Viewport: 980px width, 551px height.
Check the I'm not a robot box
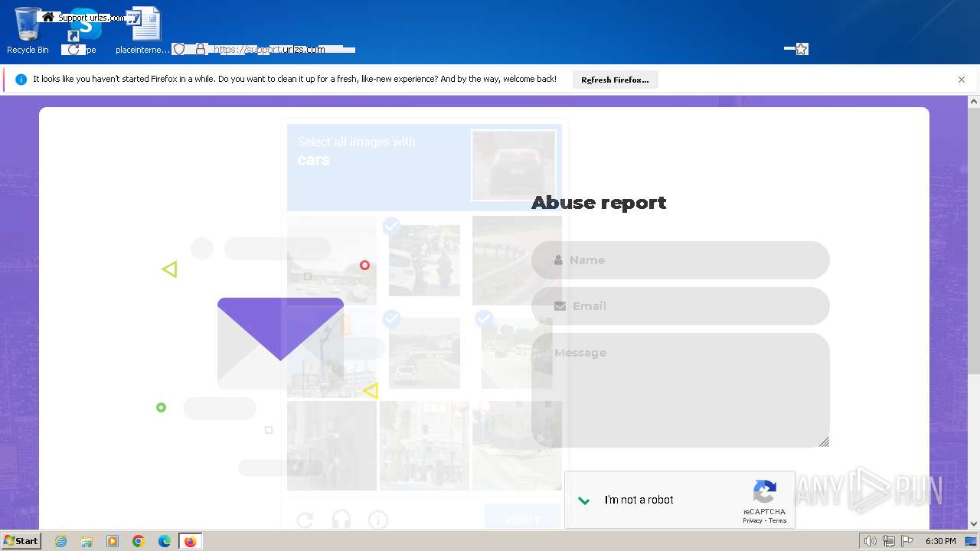[x=584, y=500]
